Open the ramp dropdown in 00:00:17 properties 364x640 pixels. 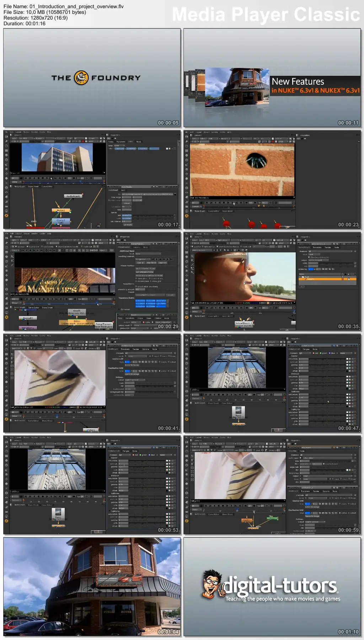tap(119, 146)
